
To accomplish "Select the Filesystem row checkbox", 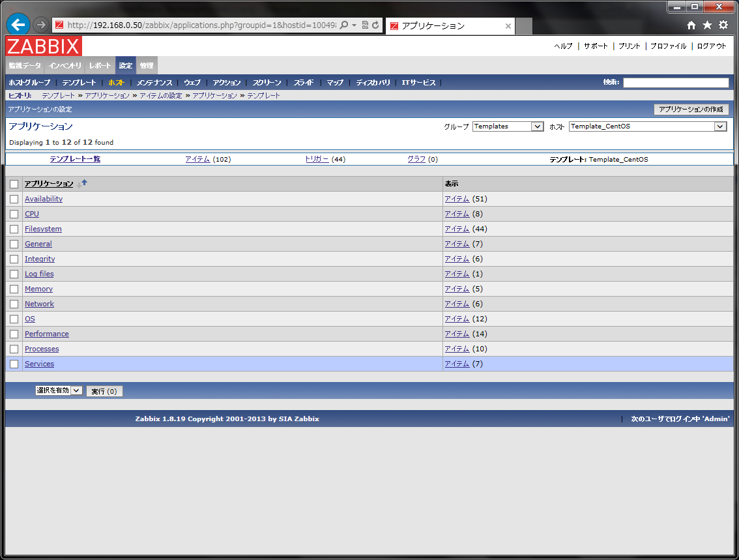I will 14,229.
